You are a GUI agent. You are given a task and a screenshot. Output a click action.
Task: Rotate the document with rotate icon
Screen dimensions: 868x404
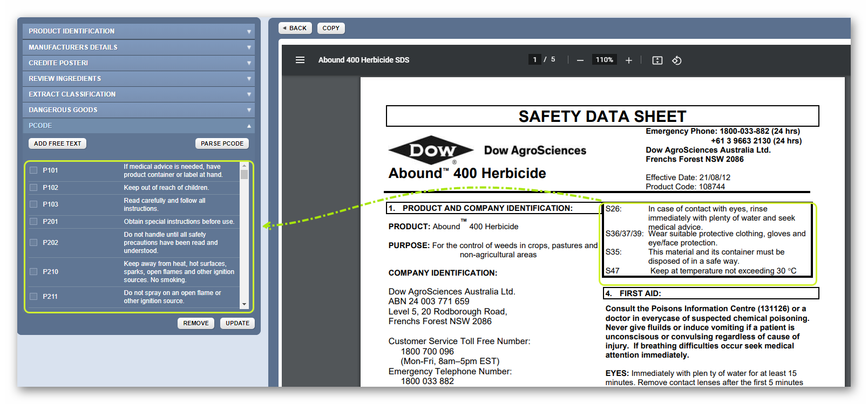click(x=677, y=60)
